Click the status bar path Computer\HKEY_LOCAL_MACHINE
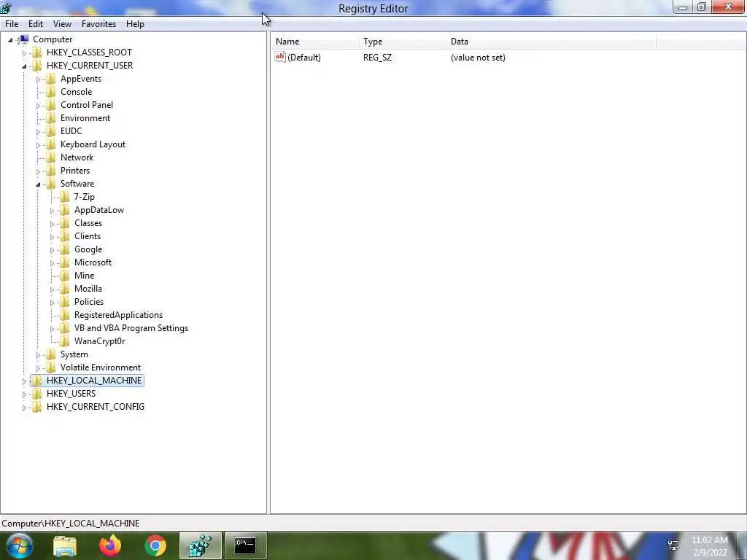747x560 pixels. (71, 523)
